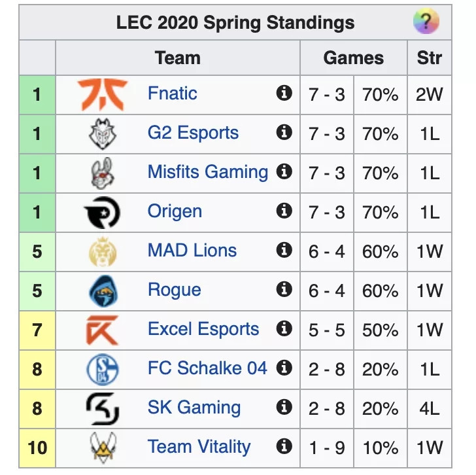The width and height of the screenshot is (476, 475).
Task: Open Team Vitality info icon
Action: [284, 446]
